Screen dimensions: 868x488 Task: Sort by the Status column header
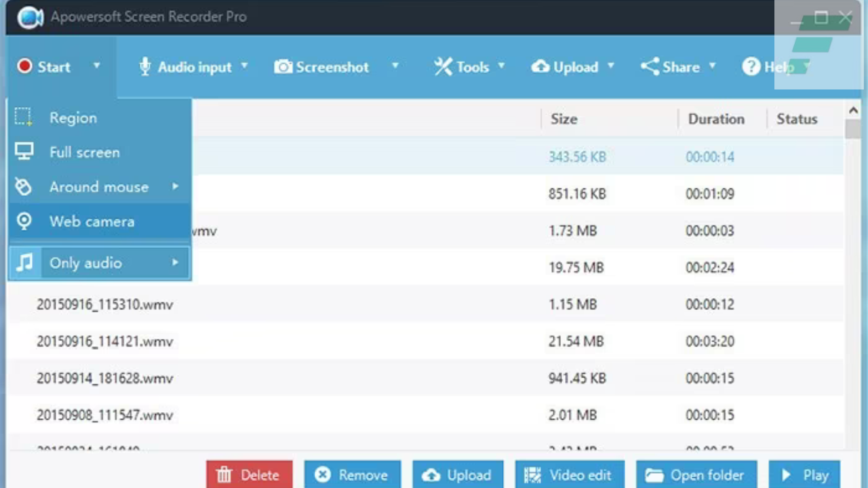tap(797, 119)
